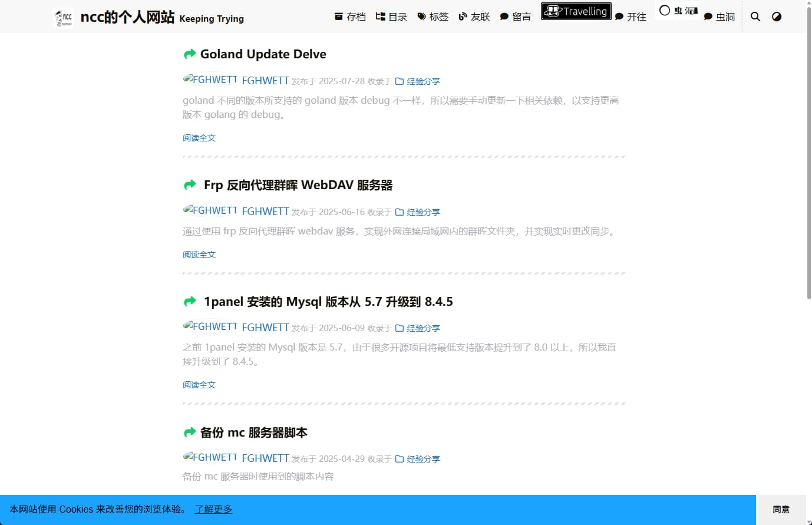The width and height of the screenshot is (812, 525).
Task: Click the 1panel Mysql upgrade article title
Action: [x=328, y=302]
